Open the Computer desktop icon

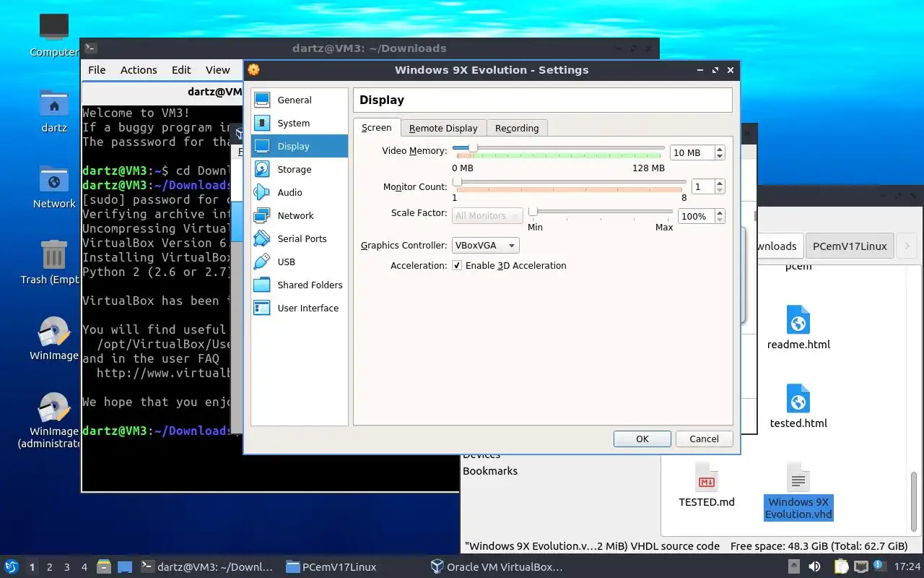54,35
